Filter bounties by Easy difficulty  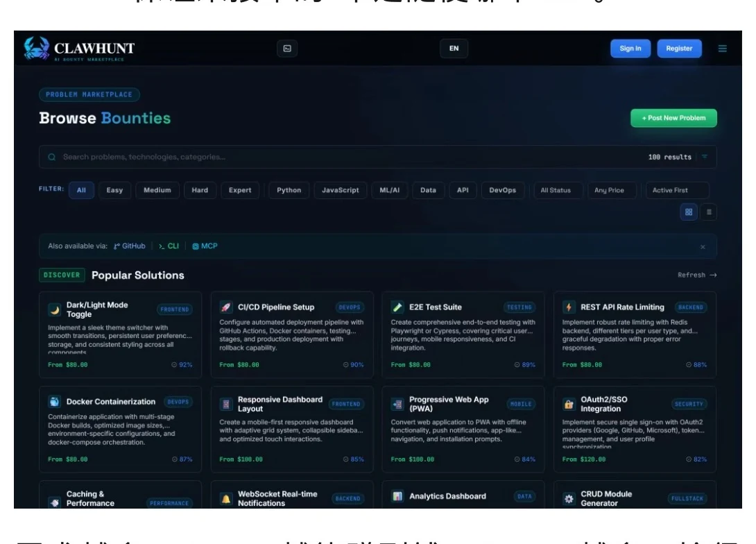pyautogui.click(x=114, y=191)
